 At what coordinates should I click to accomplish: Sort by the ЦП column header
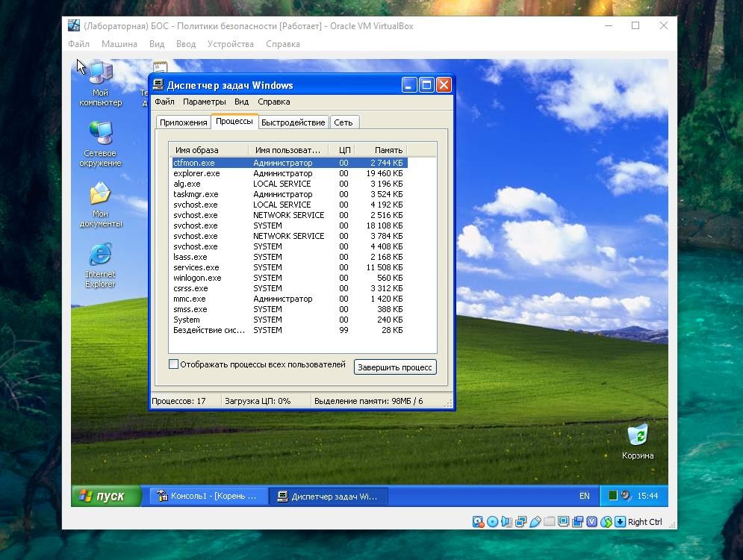[x=341, y=150]
